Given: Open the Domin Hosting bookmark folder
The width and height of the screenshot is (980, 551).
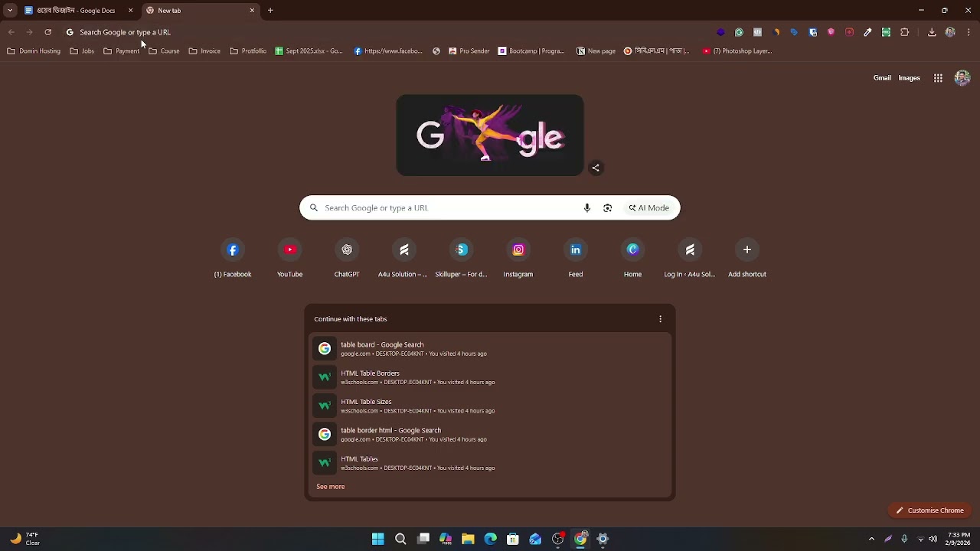Looking at the screenshot, I should 34,51.
